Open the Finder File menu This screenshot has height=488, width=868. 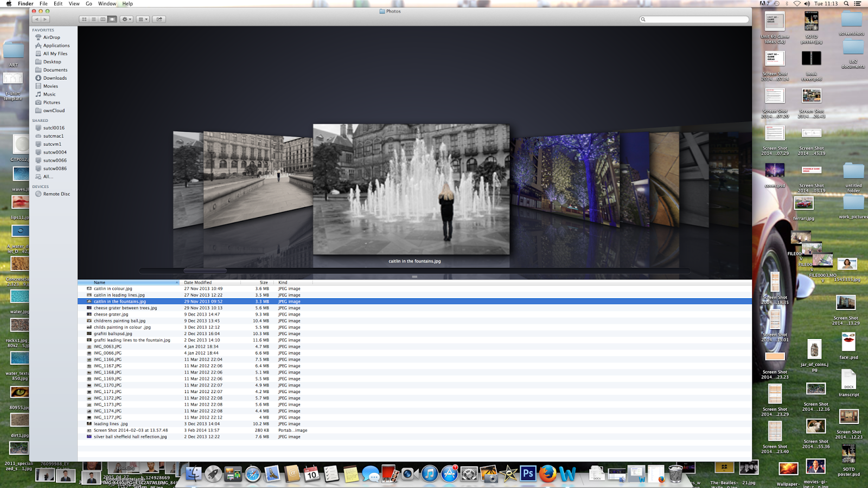point(43,3)
